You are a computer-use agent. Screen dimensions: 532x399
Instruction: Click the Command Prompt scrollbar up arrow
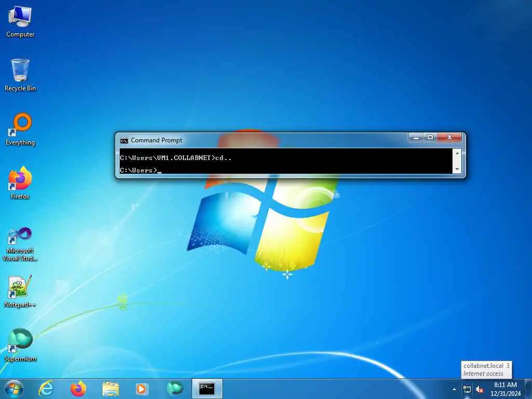(x=457, y=153)
